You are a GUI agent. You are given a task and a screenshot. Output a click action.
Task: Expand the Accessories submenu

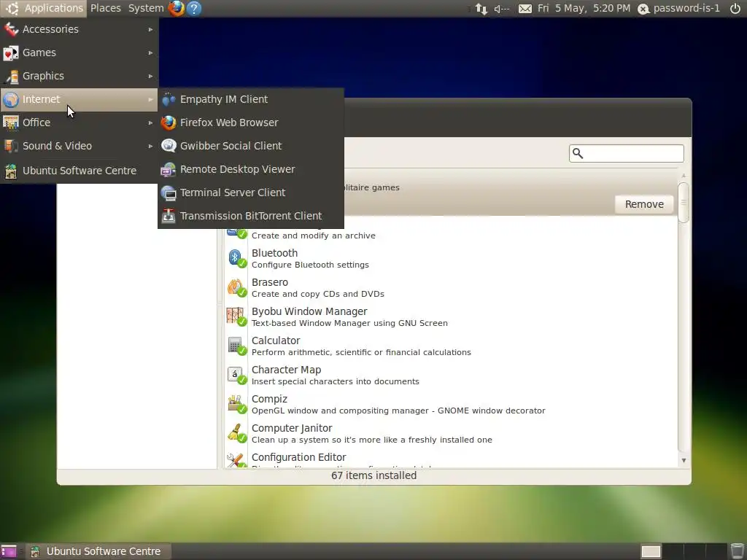point(79,29)
